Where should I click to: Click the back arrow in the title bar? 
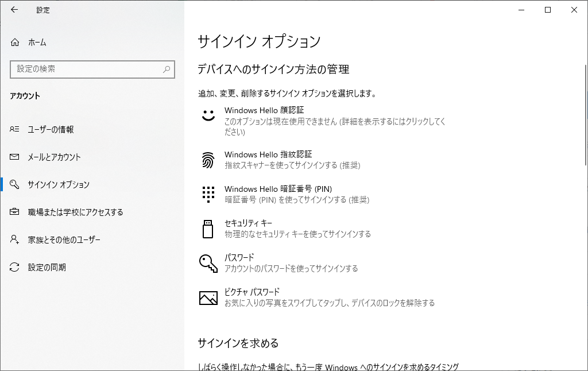(14, 10)
